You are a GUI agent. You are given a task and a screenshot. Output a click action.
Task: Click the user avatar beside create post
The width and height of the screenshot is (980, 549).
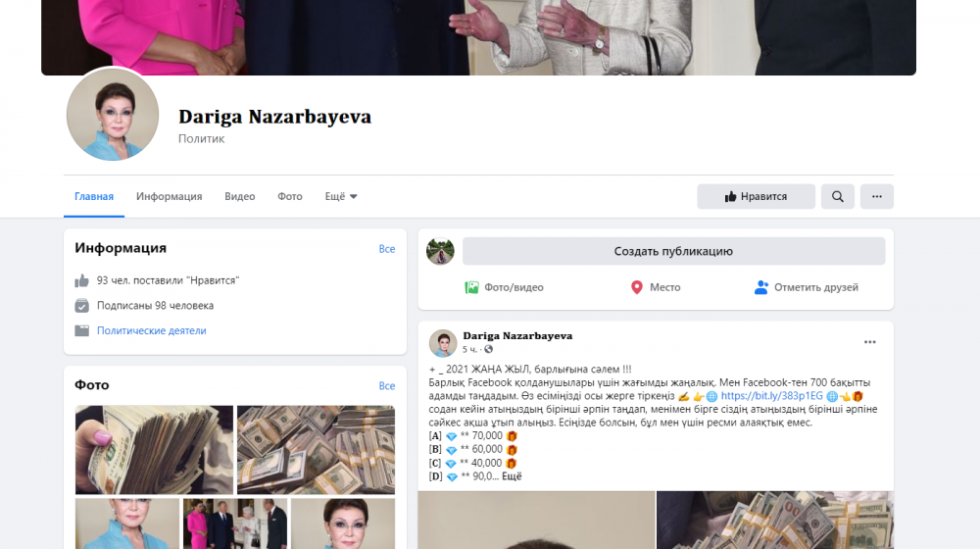(x=440, y=251)
